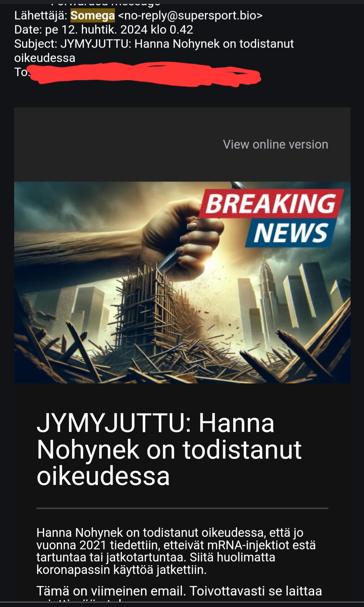Open the "View online version" link

275,144
